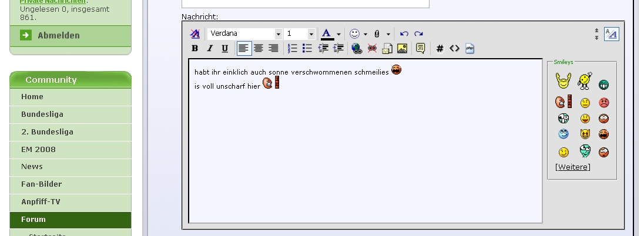Toggle underline formatting
Image resolution: width=644 pixels, height=236 pixels.
pyautogui.click(x=224, y=49)
